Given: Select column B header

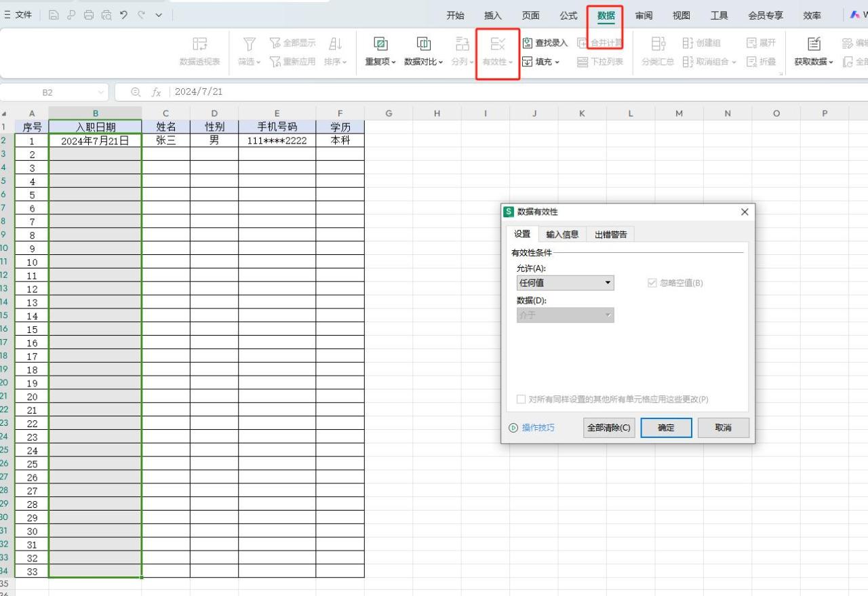Looking at the screenshot, I should pos(95,113).
